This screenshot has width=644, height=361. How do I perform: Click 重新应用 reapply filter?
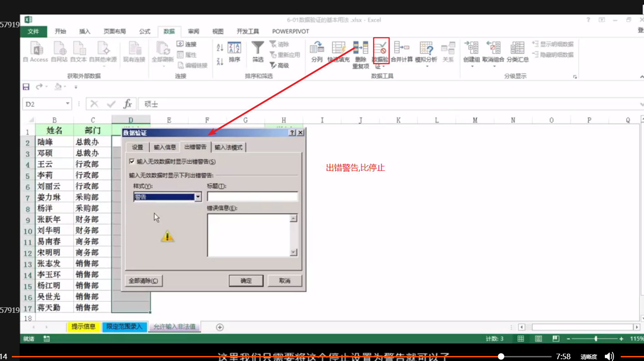pyautogui.click(x=284, y=55)
